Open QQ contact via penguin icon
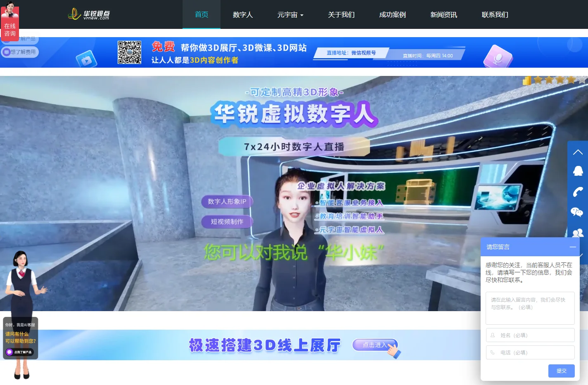 pos(578,171)
